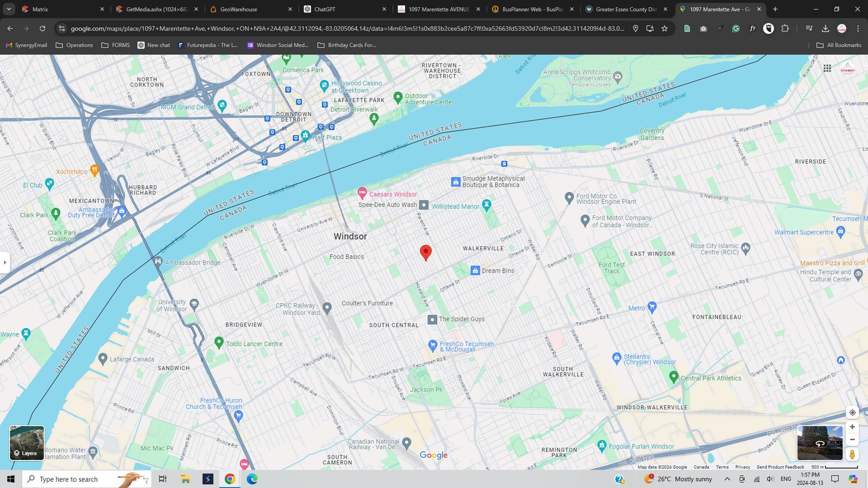This screenshot has height=488, width=868.
Task: Switch the 500 m map scale units
Action: 834,467
